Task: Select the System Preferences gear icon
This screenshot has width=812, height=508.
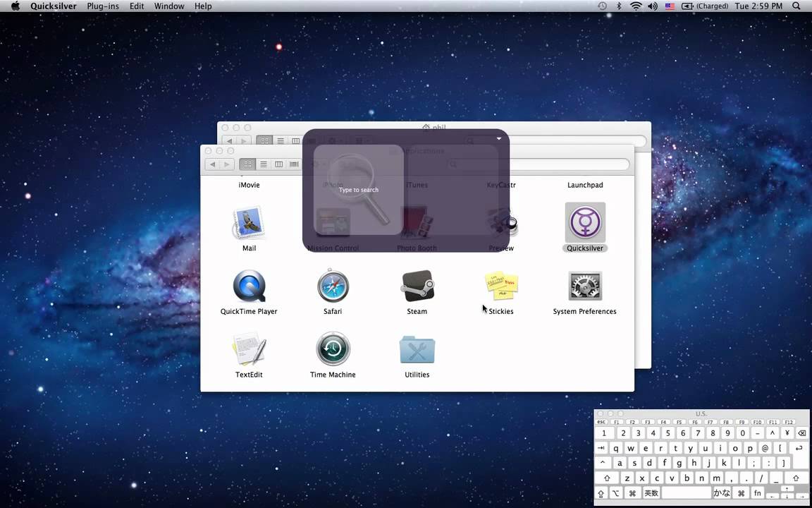Action: point(584,286)
